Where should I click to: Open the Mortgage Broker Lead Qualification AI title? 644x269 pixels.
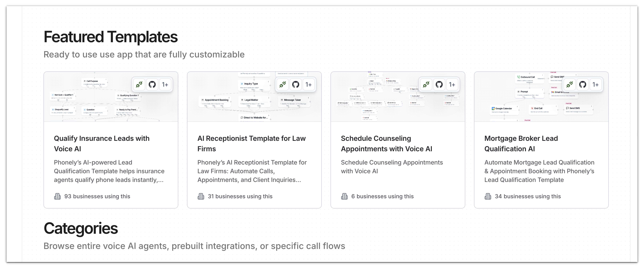[x=521, y=143]
